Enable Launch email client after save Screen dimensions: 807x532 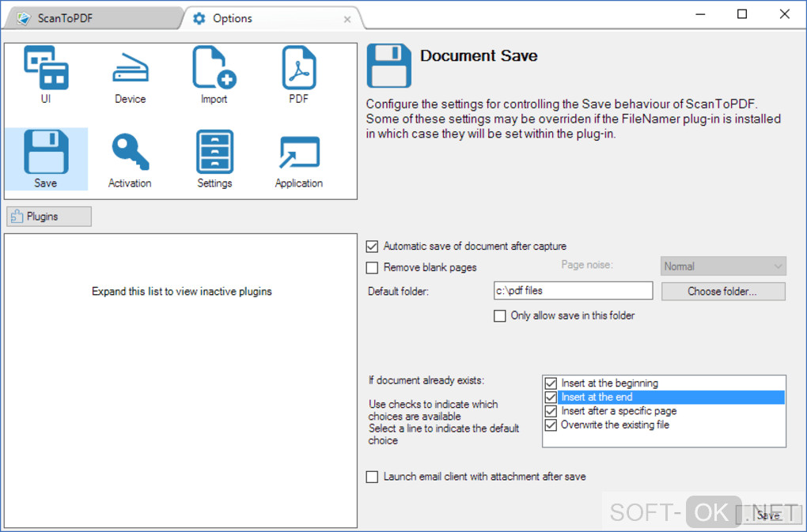click(372, 477)
